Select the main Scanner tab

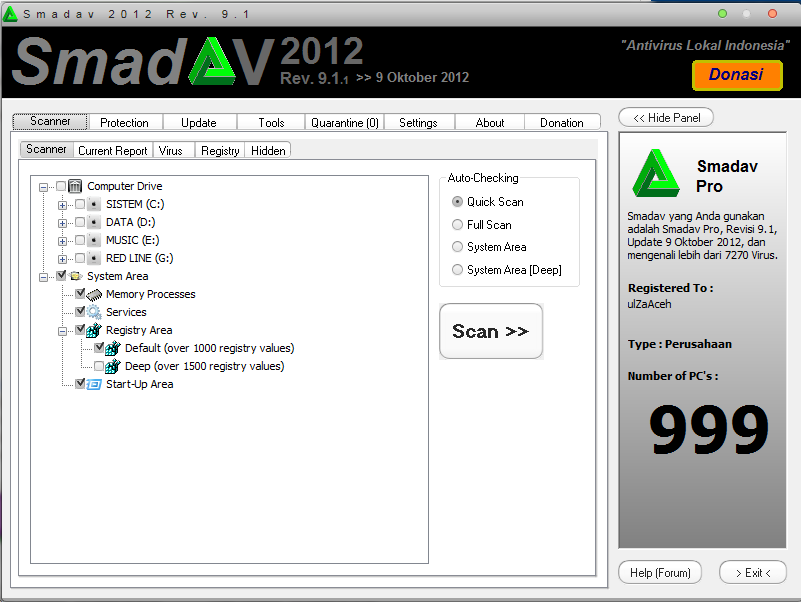[50, 121]
